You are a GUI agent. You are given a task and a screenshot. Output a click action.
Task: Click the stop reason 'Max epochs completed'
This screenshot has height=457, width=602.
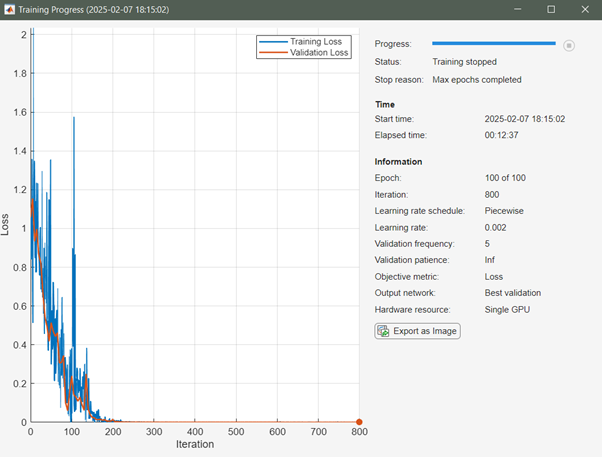click(x=477, y=80)
